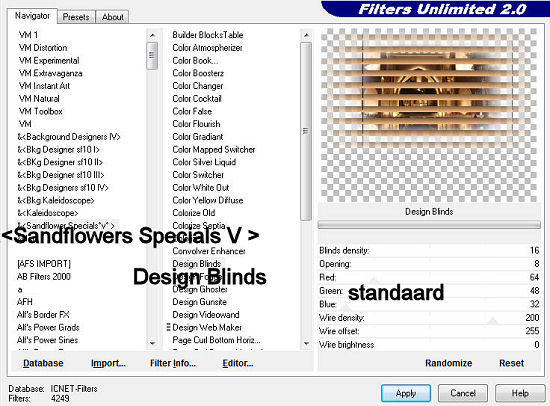Select VM Extravaganza category
This screenshot has height=406, width=550.
pyautogui.click(x=51, y=73)
